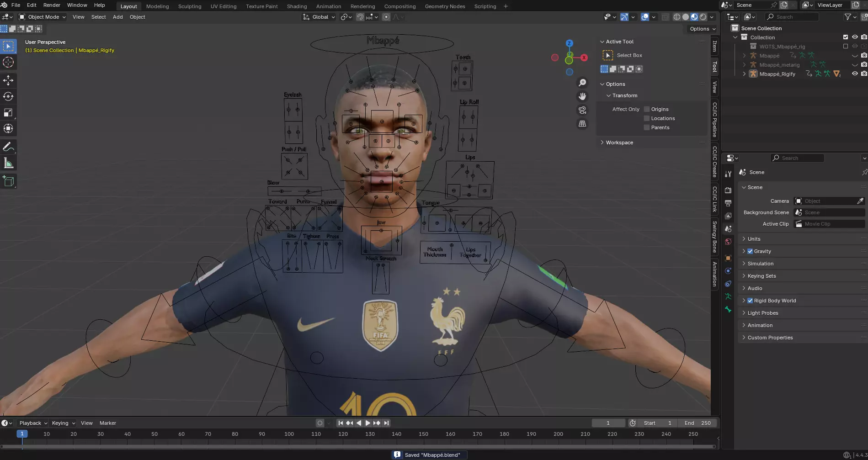The image size is (868, 460).
Task: Select the Add Cube tool
Action: tap(8, 181)
